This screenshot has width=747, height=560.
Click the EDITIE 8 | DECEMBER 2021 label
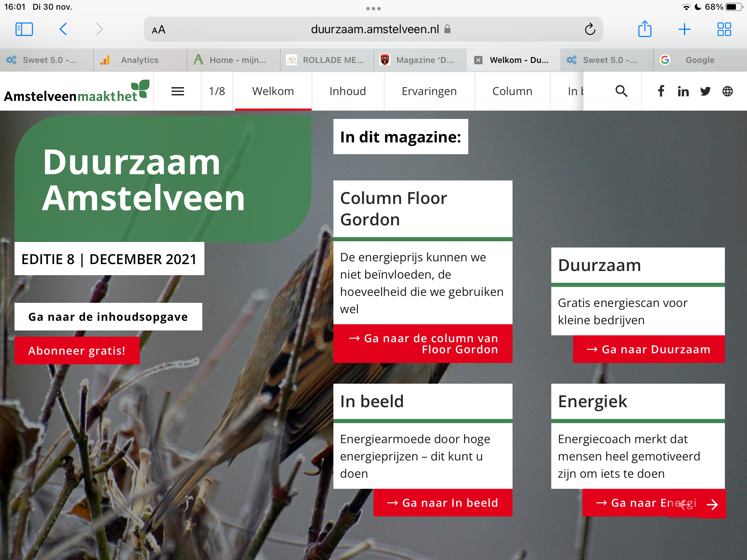(109, 259)
